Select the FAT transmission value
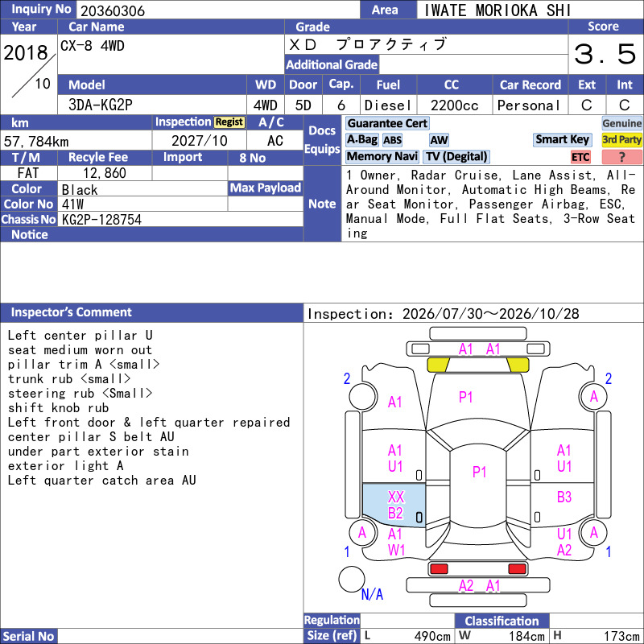This screenshot has width=644, height=644. coord(28,173)
